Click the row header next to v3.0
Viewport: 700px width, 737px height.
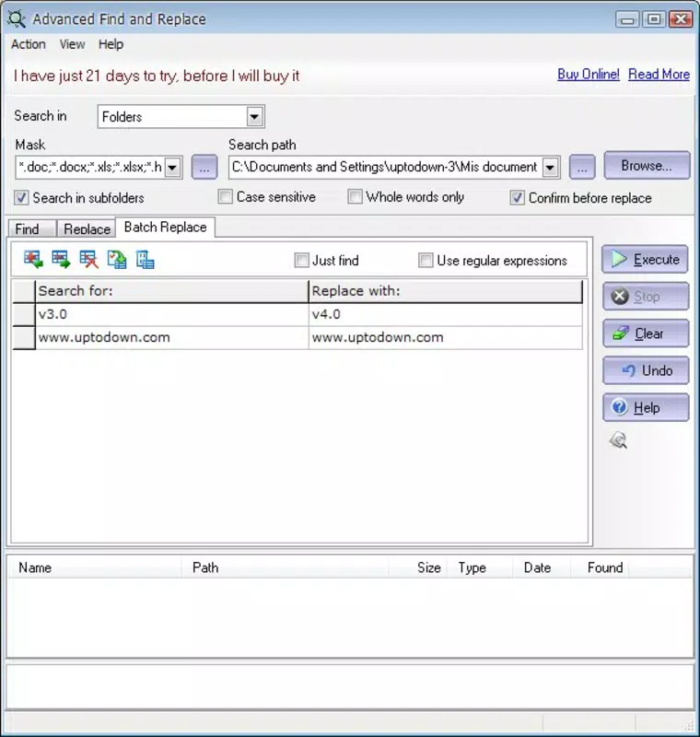click(24, 314)
